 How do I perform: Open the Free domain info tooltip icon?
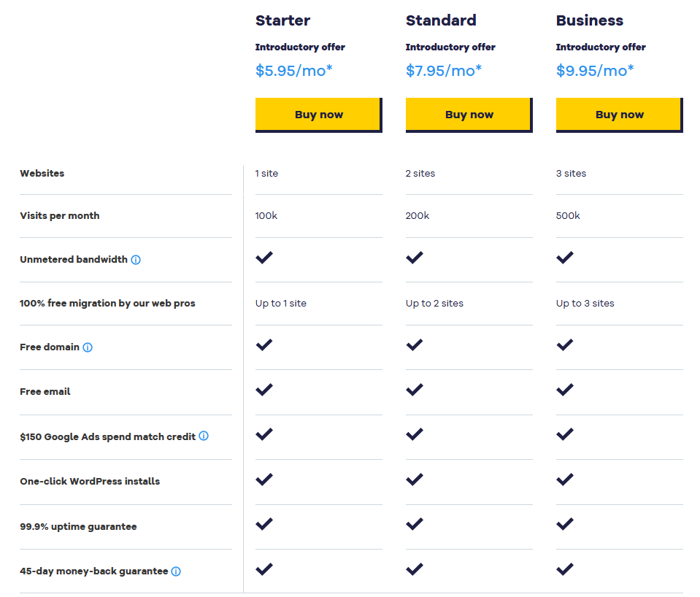click(88, 347)
